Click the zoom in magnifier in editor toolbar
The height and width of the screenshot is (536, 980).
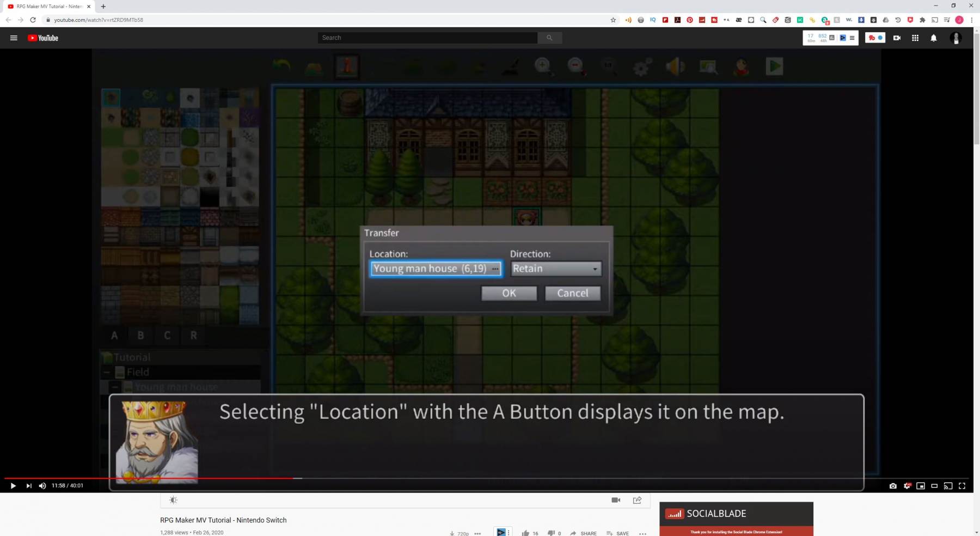click(542, 66)
